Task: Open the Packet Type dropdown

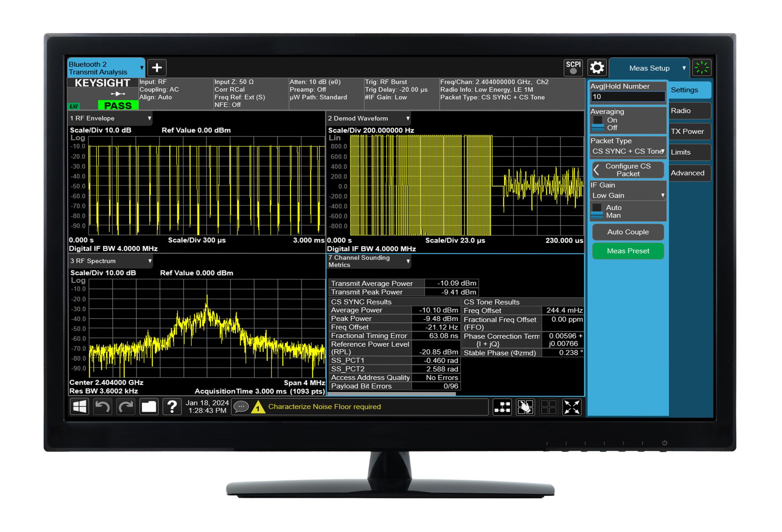Action: [x=628, y=151]
